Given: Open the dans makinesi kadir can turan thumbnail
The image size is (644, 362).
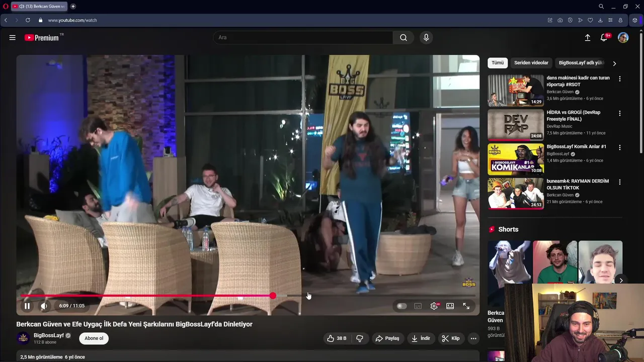Looking at the screenshot, I should 516,90.
